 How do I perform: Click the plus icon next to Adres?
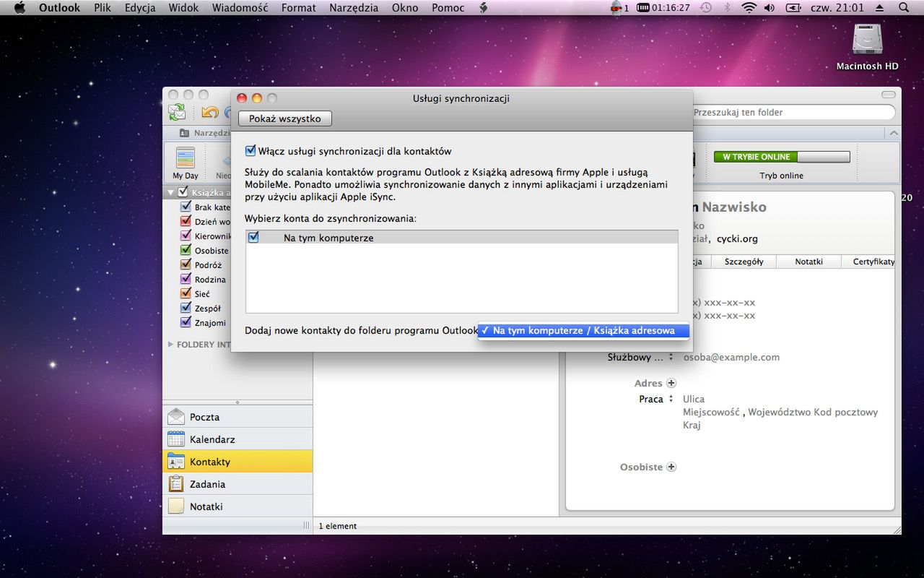671,383
